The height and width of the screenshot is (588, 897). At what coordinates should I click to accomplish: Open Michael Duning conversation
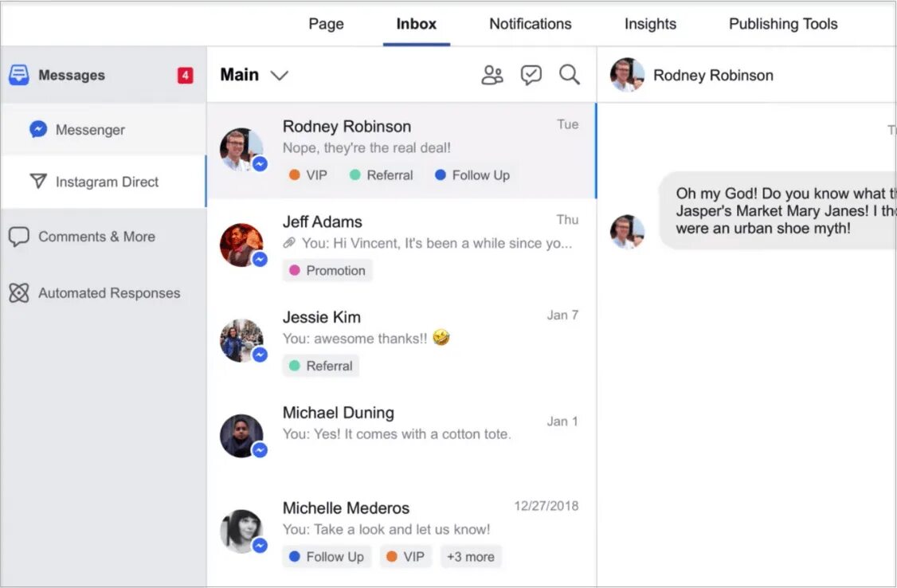click(401, 437)
